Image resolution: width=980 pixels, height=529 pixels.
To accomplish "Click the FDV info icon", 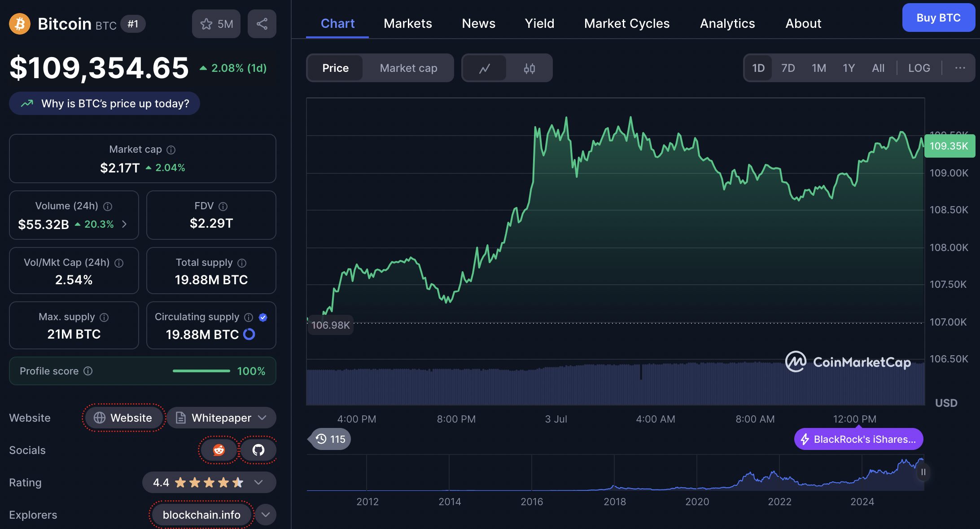I will click(223, 206).
